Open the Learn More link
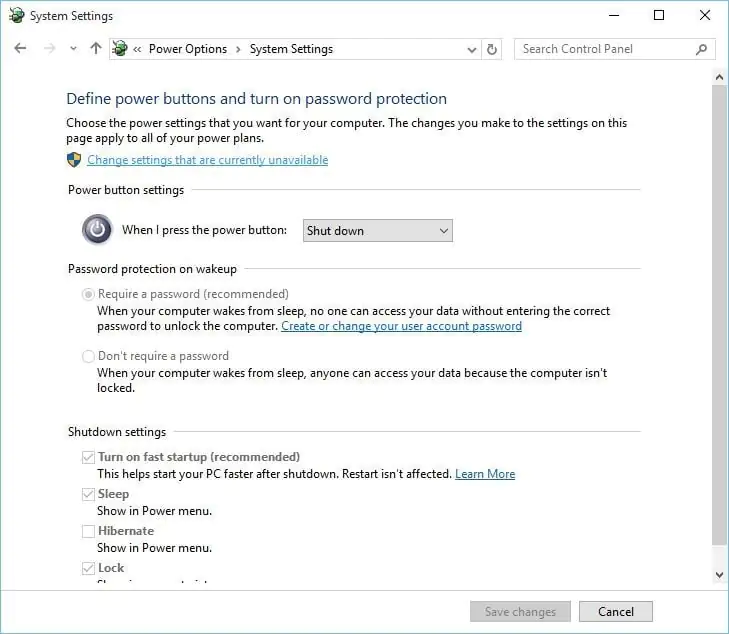This screenshot has height=634, width=729. click(485, 474)
